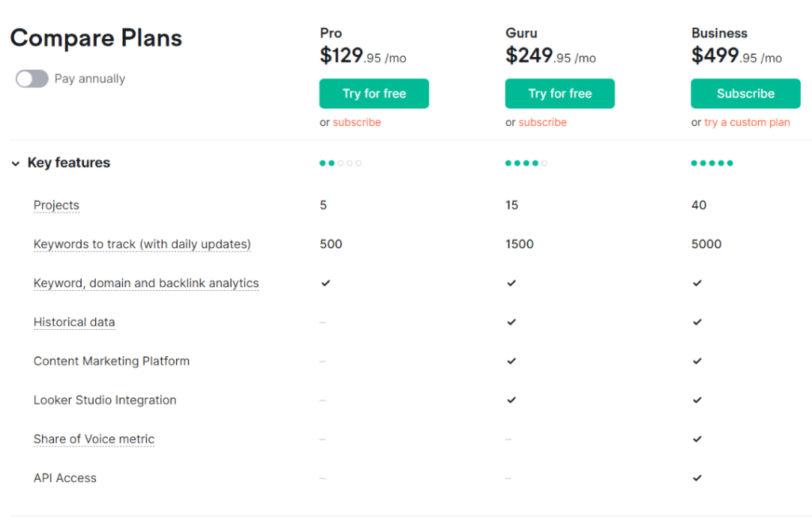Toggle the Pay annually switch
Screen dimensions: 812x521
(30, 79)
